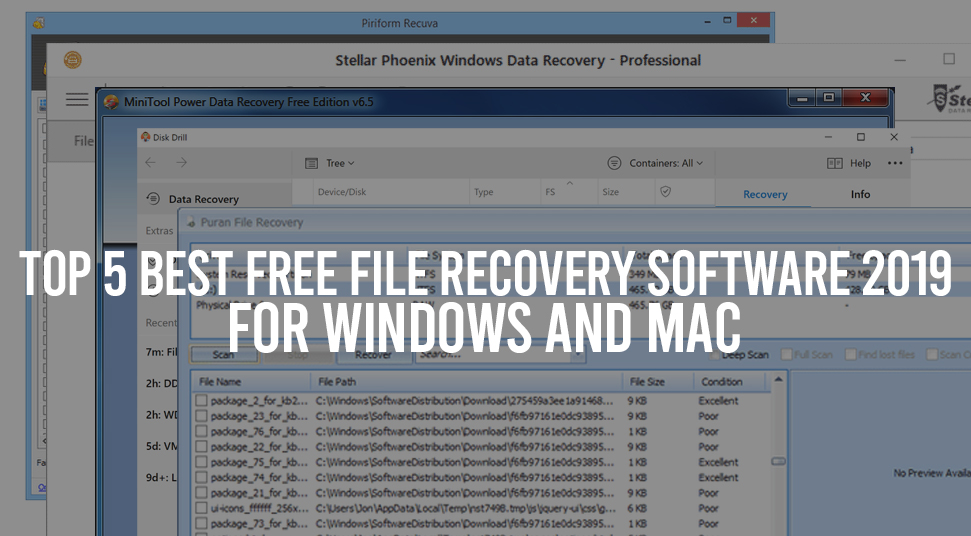Viewport: 971px width, 536px height.
Task: Check the package_76_for_kb file checkbox
Action: pyautogui.click(x=201, y=431)
